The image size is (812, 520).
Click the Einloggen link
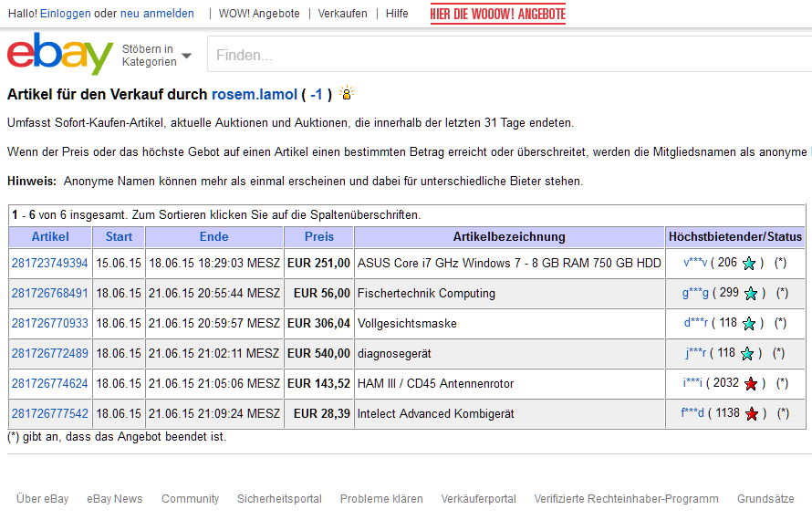coord(65,14)
